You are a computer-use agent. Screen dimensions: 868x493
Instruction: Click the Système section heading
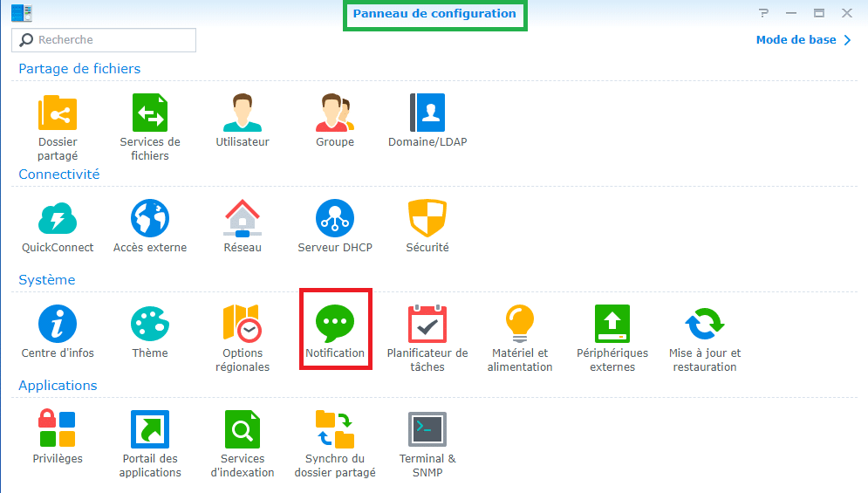47,280
